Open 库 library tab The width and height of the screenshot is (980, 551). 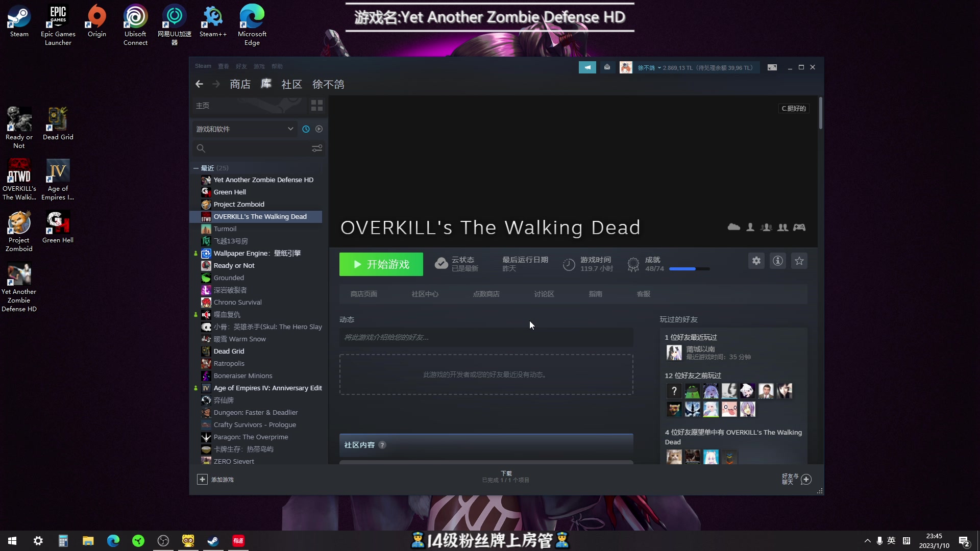pyautogui.click(x=266, y=84)
